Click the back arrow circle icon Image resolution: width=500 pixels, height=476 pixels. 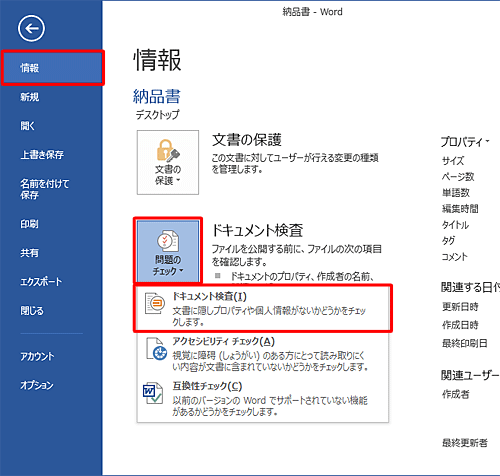31,29
